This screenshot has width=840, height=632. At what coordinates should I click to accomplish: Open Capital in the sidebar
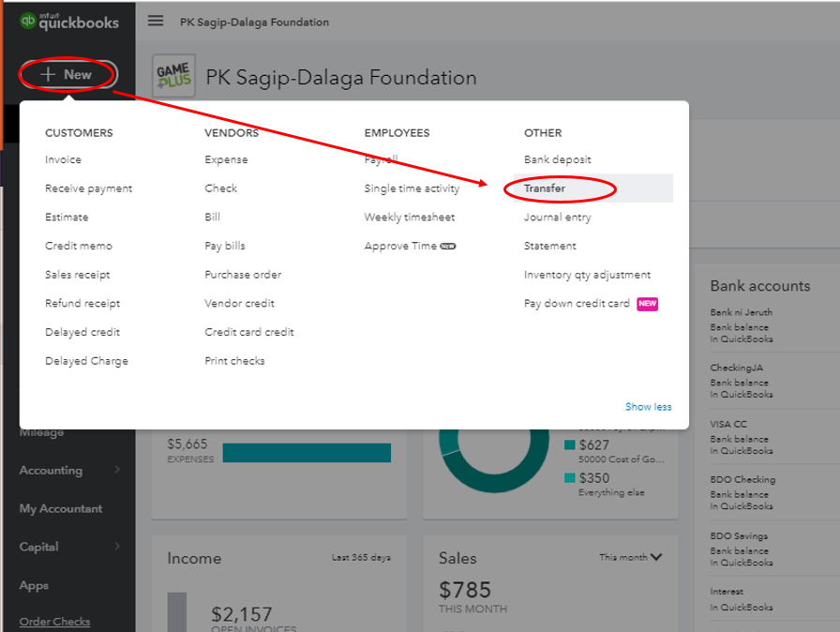pos(38,547)
